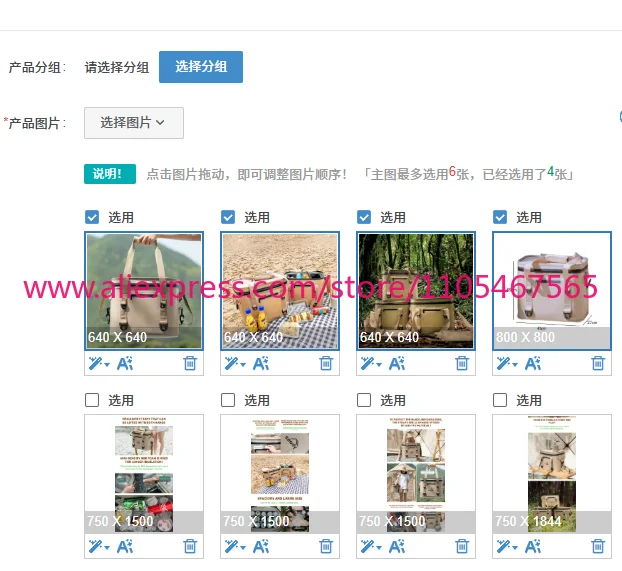The height and width of the screenshot is (571, 622).
Task: Click AI text icon under 750 X 1844 image
Action: tap(533, 546)
